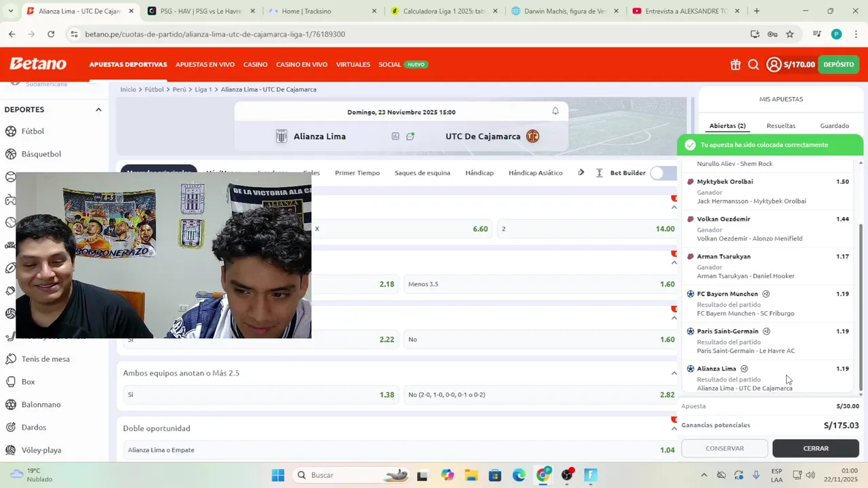This screenshot has height=488, width=868.
Task: Open the account balance S/170.00
Action: coord(799,65)
